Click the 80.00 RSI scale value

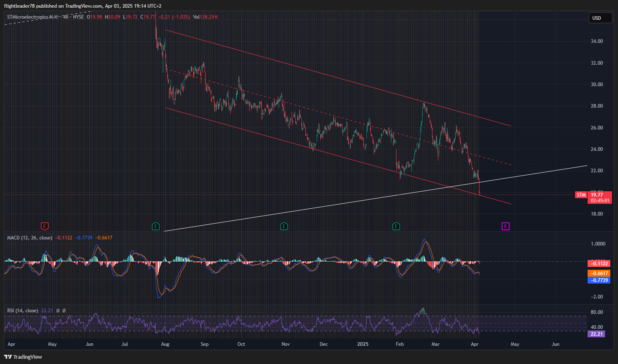tap(597, 312)
